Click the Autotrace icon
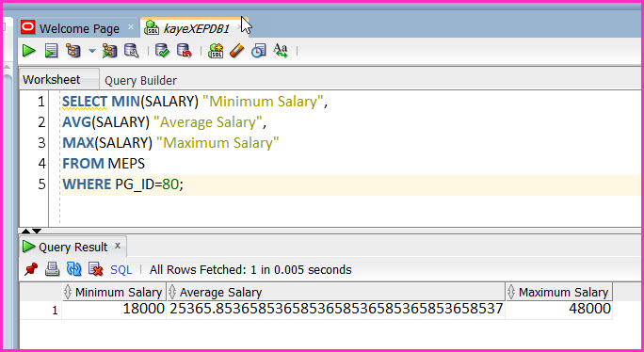This screenshot has width=644, height=352. tap(109, 51)
